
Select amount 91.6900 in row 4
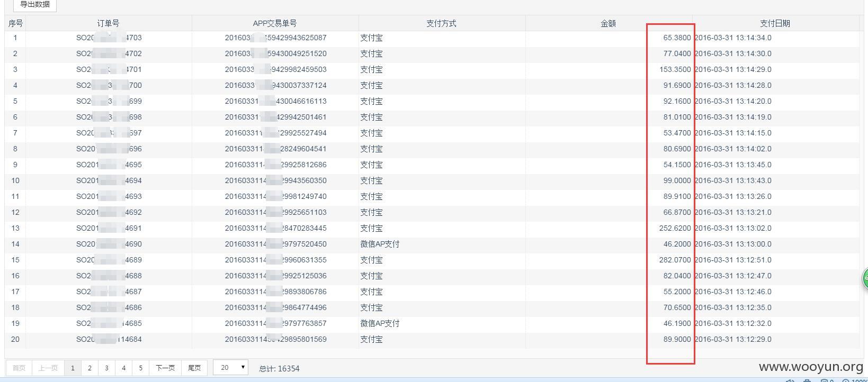677,85
